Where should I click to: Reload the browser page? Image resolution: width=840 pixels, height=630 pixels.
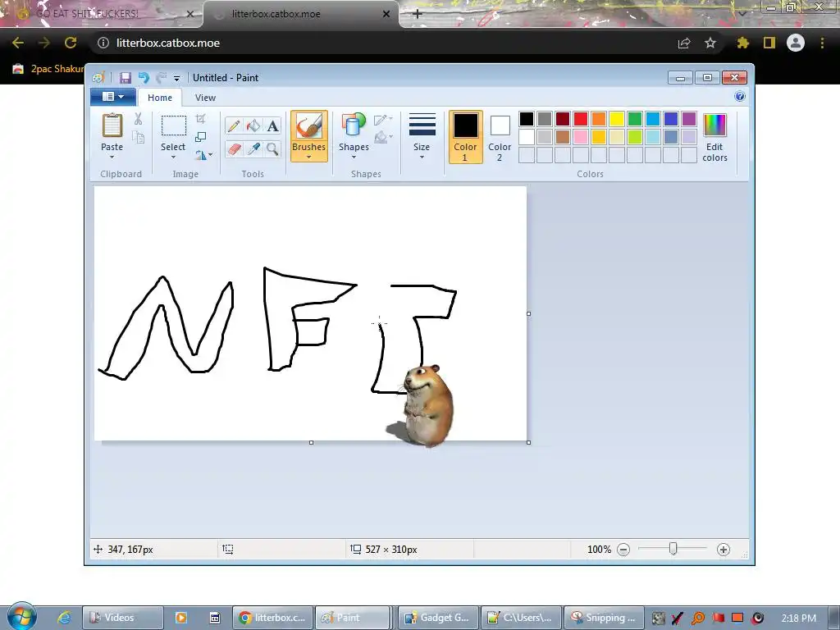[71, 43]
